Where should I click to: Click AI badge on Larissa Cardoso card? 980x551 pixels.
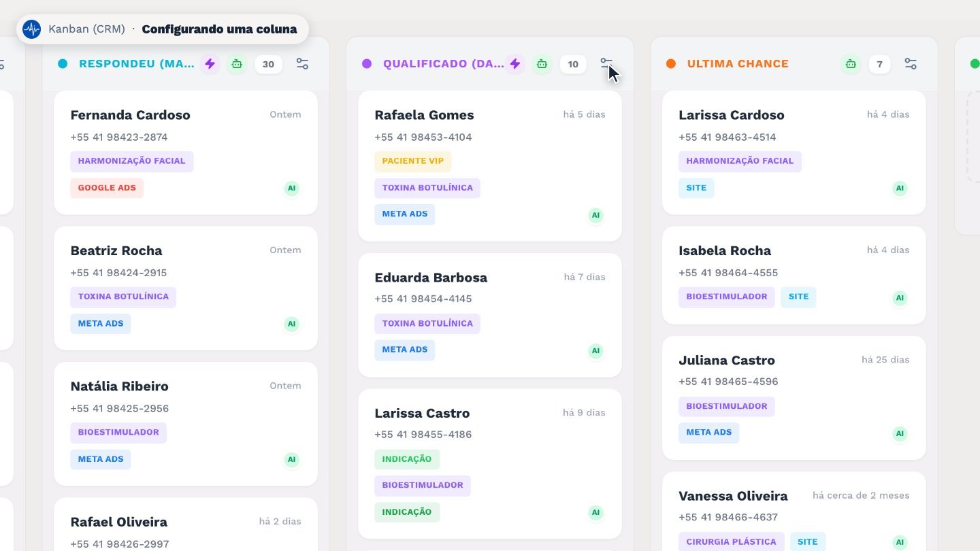click(900, 188)
